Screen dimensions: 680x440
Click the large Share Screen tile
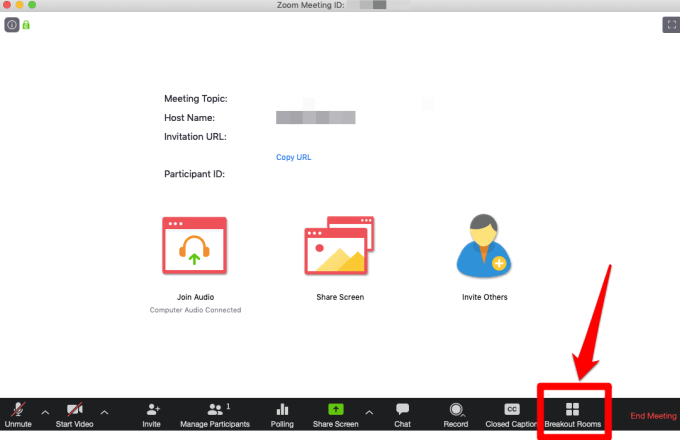[x=338, y=247]
